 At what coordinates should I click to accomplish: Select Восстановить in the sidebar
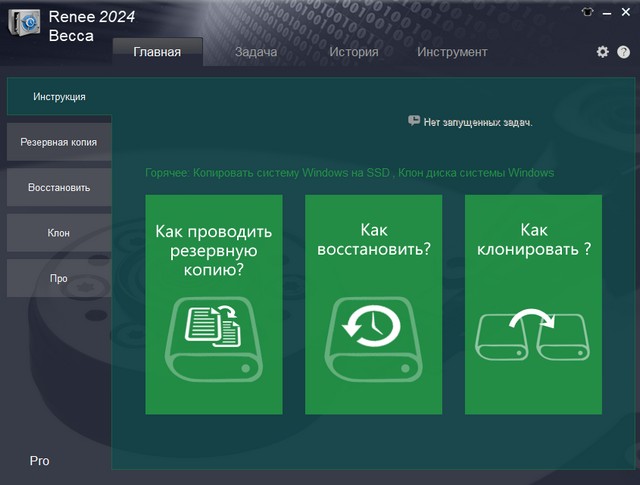click(59, 187)
